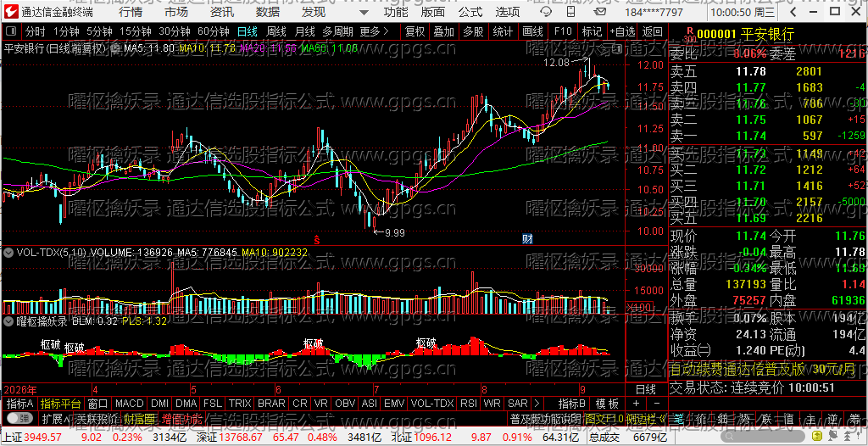Click the minus zoom button
The image size is (868, 446).
[x=657, y=404]
